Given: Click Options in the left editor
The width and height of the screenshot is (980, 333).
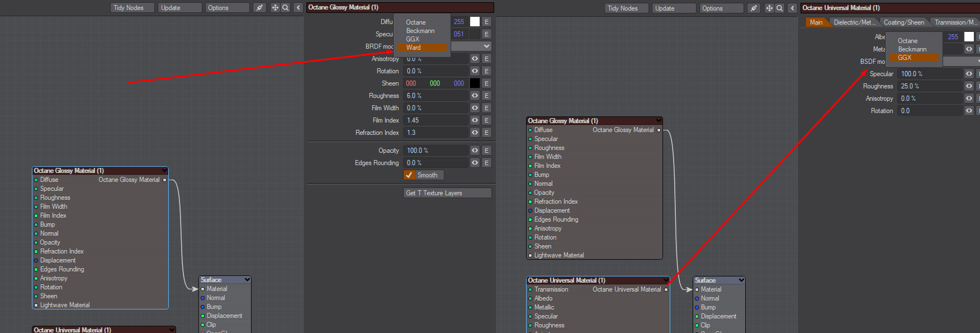Looking at the screenshot, I should coord(227,8).
